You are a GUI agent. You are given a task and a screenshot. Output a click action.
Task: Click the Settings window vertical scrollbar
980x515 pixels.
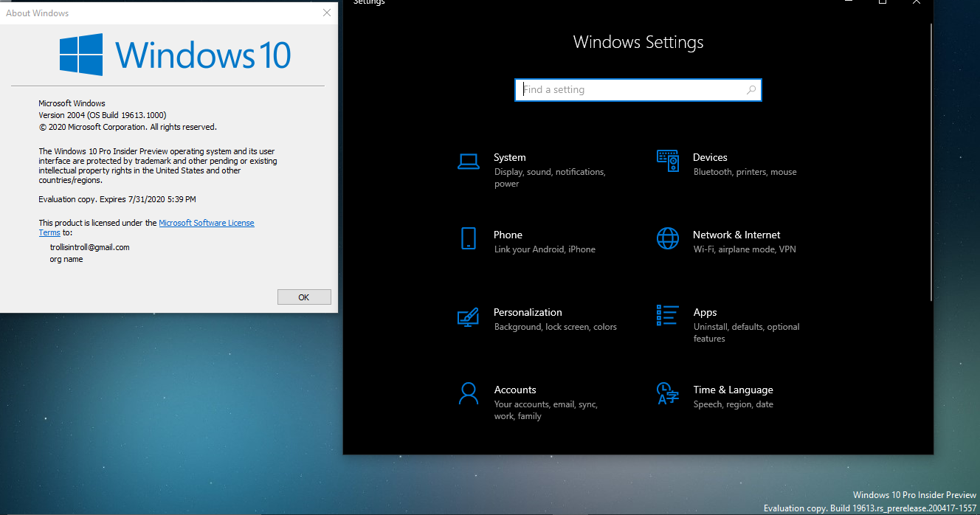tap(931, 162)
